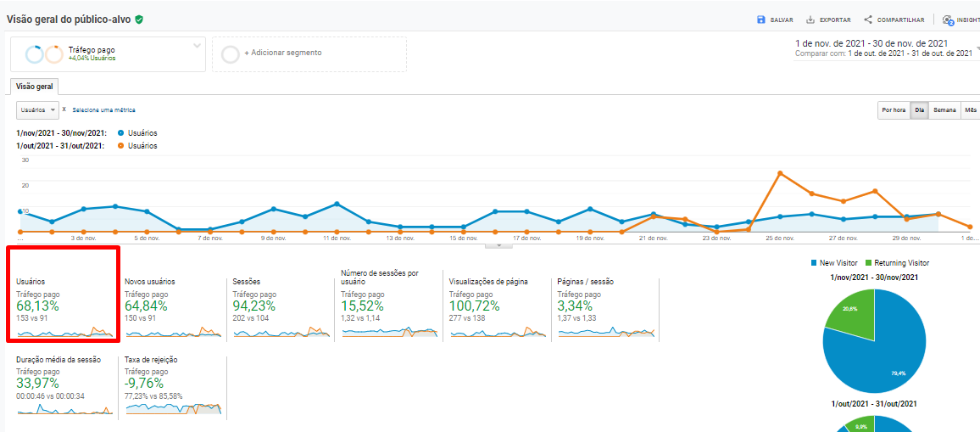Screen dimensions: 980x432
Task: Expand the Tráfego pago segment chevron
Action: (x=197, y=46)
